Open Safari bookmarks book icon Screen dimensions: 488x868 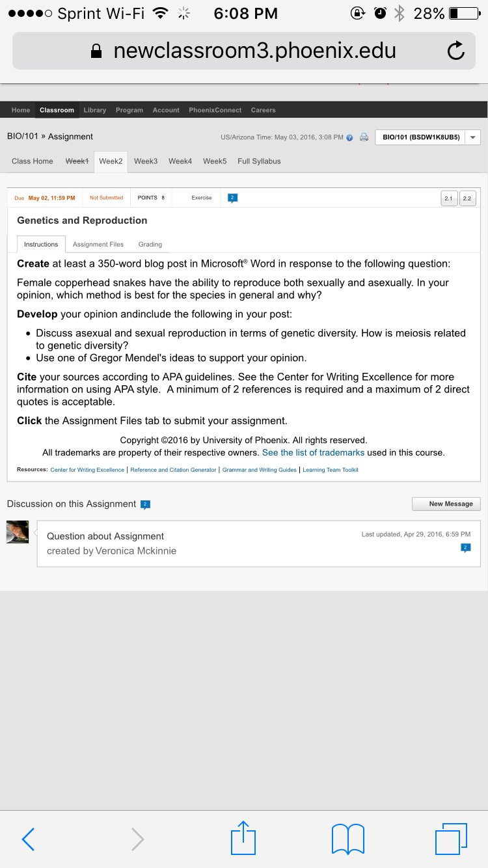[348, 839]
